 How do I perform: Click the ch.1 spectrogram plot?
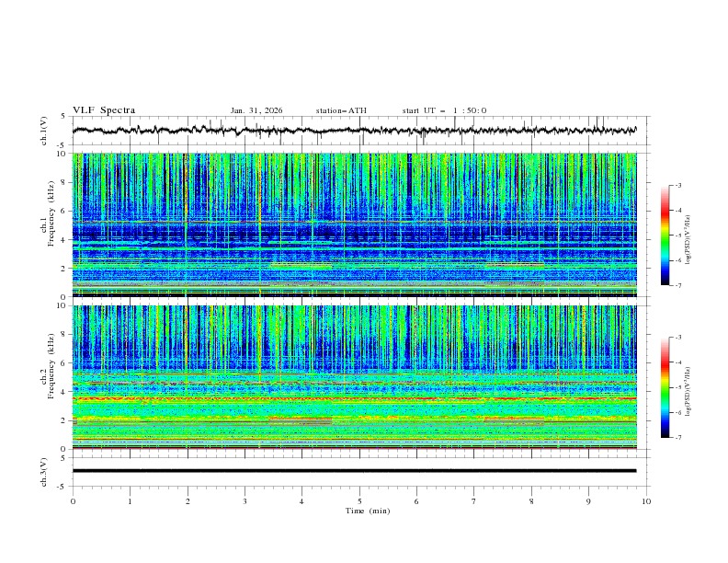(354, 224)
